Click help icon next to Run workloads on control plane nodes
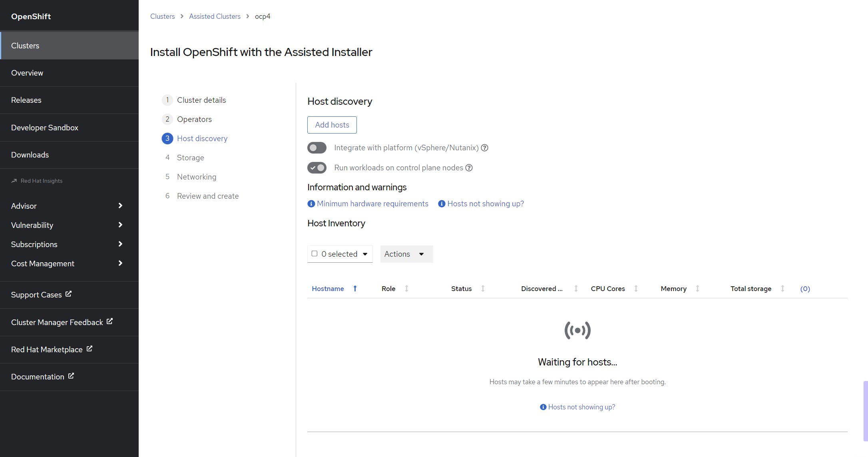Screen dimensions: 868x457 pos(469,168)
